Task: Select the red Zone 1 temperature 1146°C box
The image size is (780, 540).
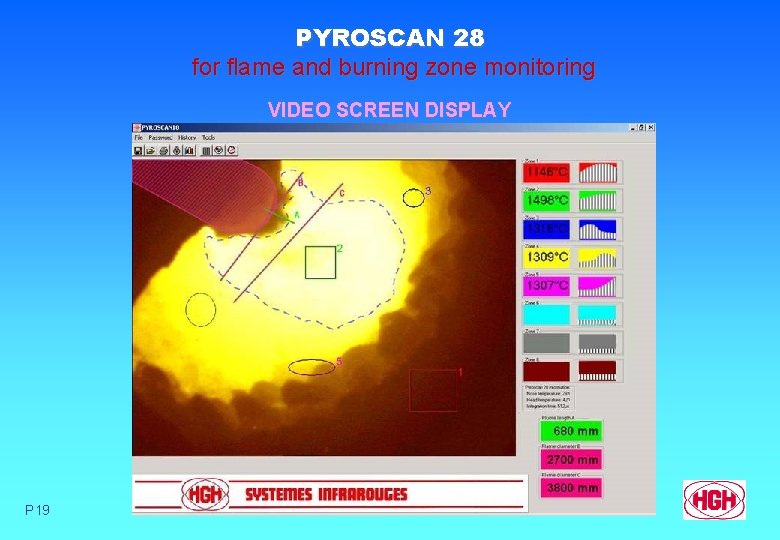Action: pyautogui.click(x=546, y=173)
